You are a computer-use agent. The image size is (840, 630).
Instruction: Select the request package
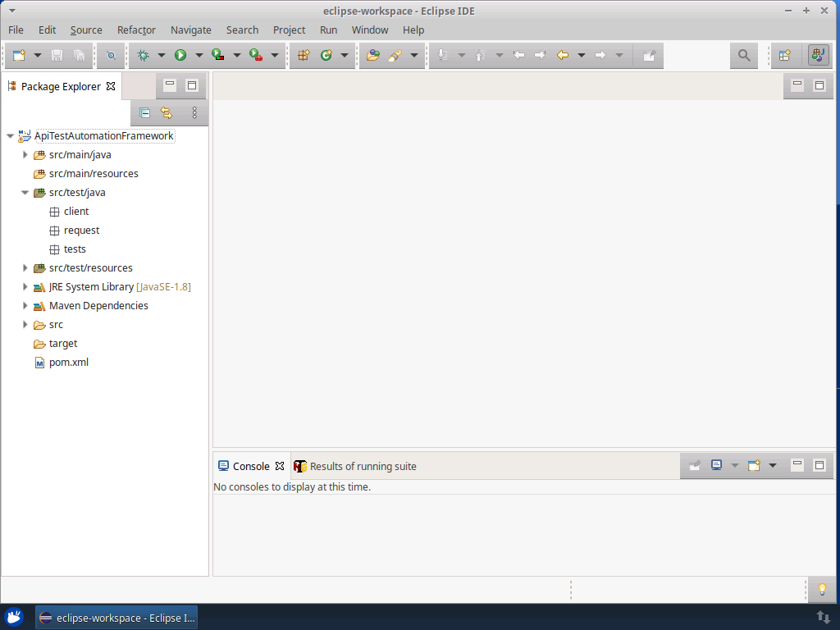coord(81,231)
